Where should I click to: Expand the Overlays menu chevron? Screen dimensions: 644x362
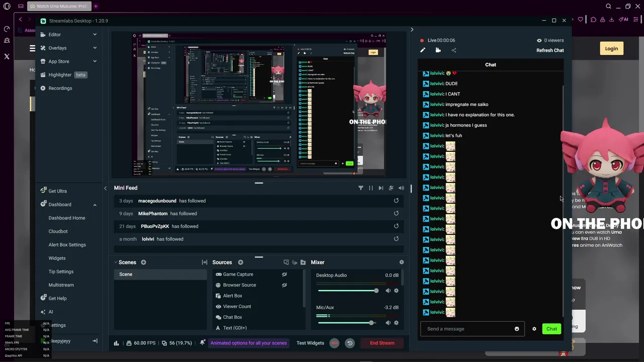coord(95,48)
